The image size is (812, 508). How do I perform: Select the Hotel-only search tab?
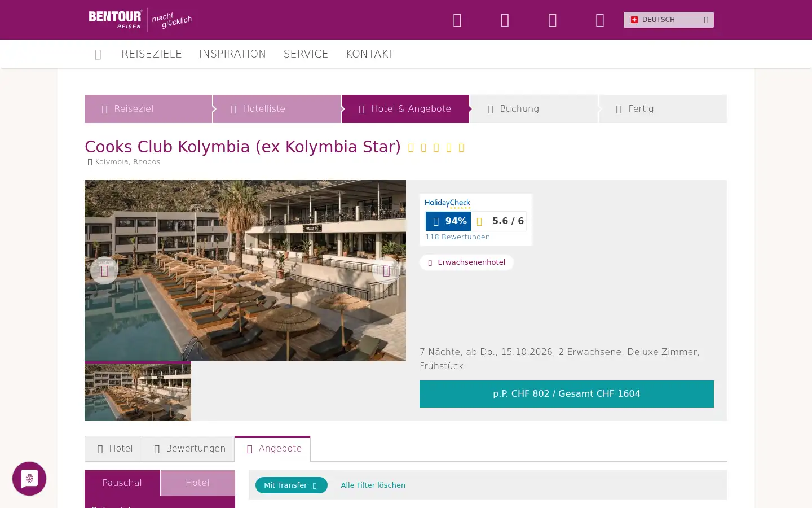point(197,483)
